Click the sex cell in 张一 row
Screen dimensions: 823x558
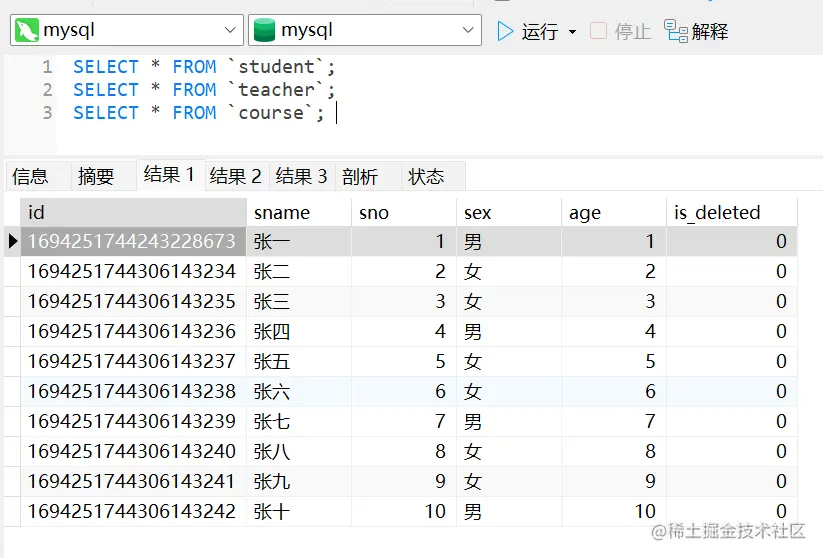(x=509, y=241)
